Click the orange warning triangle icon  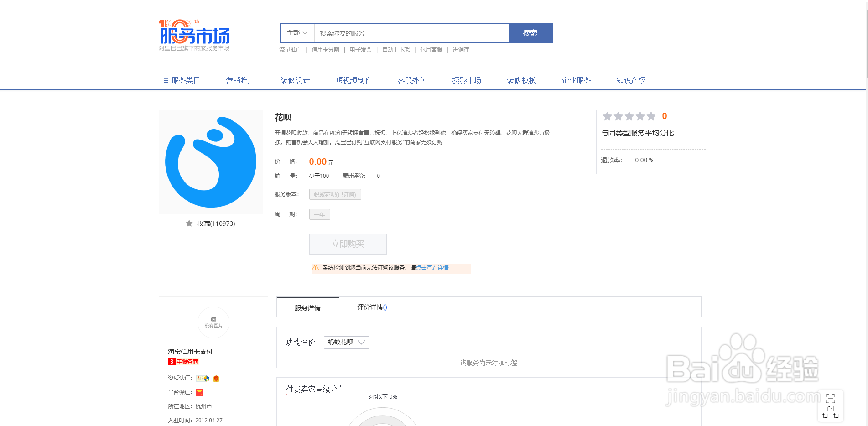point(315,268)
